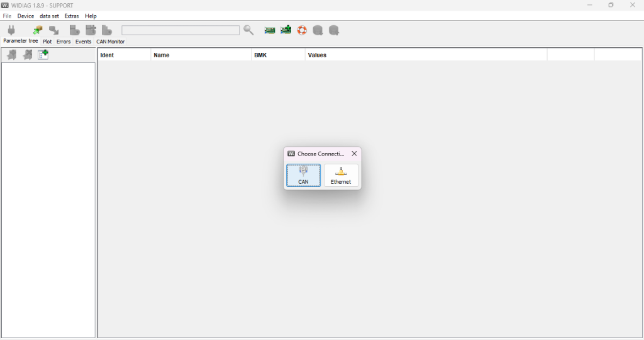Open the Extras menu
644x340 pixels.
point(72,16)
